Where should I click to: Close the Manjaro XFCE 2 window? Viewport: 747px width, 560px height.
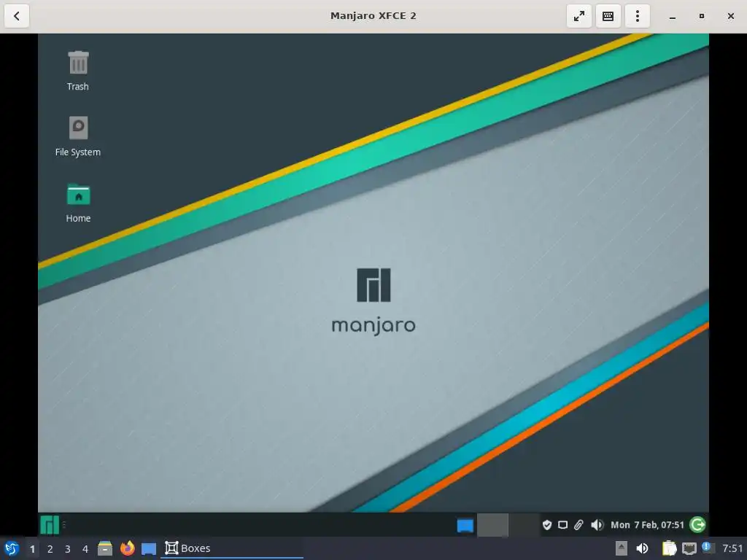pos(730,16)
